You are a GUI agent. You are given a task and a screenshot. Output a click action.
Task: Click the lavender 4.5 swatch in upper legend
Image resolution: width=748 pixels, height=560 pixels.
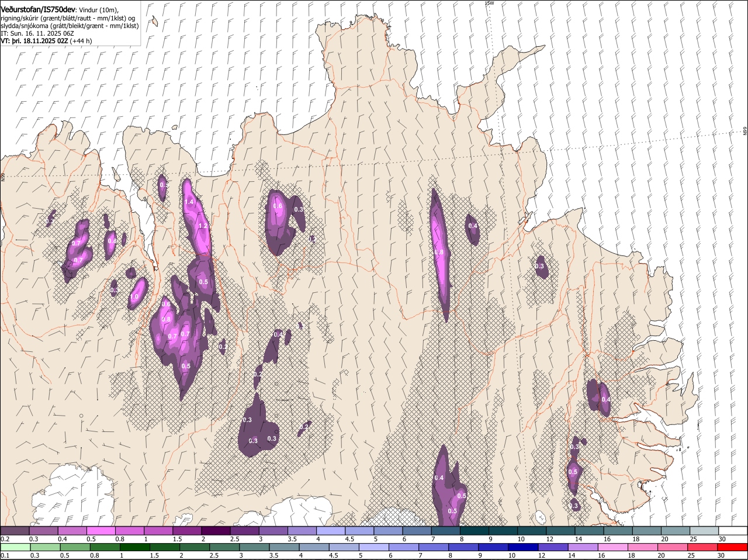click(x=359, y=531)
